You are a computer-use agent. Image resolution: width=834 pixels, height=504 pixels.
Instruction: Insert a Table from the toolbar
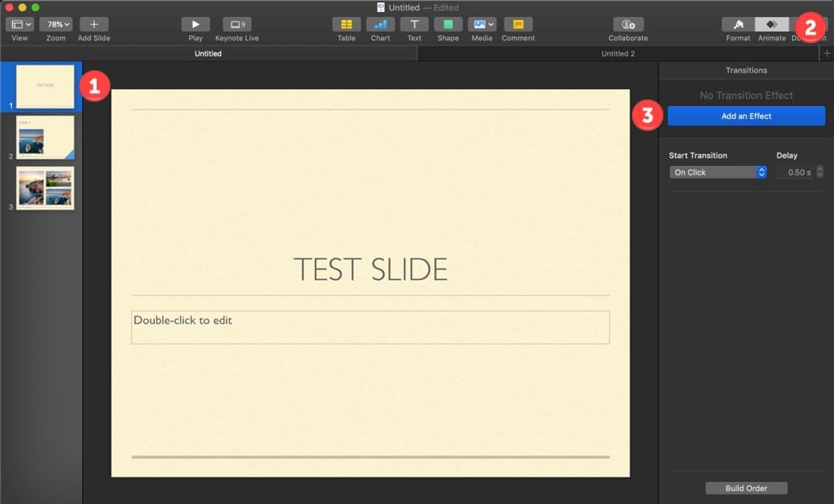pyautogui.click(x=346, y=26)
